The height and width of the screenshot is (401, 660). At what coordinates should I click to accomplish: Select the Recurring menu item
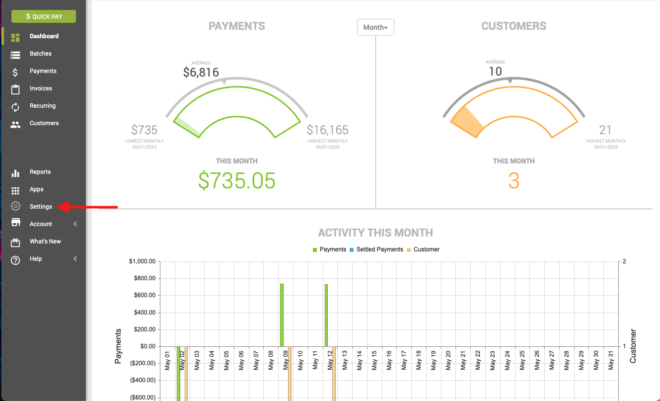click(43, 106)
